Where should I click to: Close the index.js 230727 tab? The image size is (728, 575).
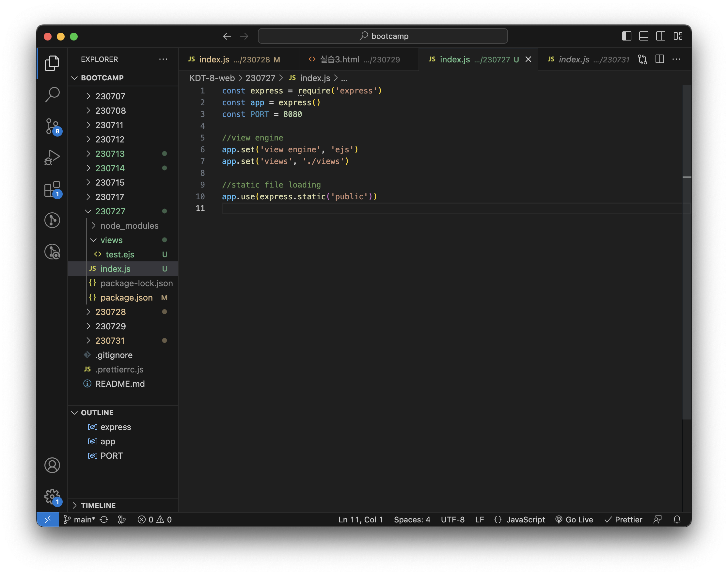[528, 59]
